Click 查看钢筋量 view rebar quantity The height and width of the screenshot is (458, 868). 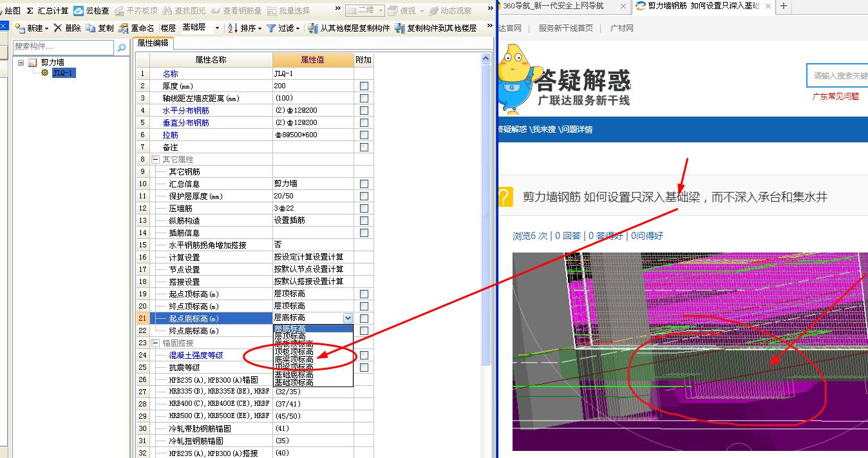[x=236, y=11]
